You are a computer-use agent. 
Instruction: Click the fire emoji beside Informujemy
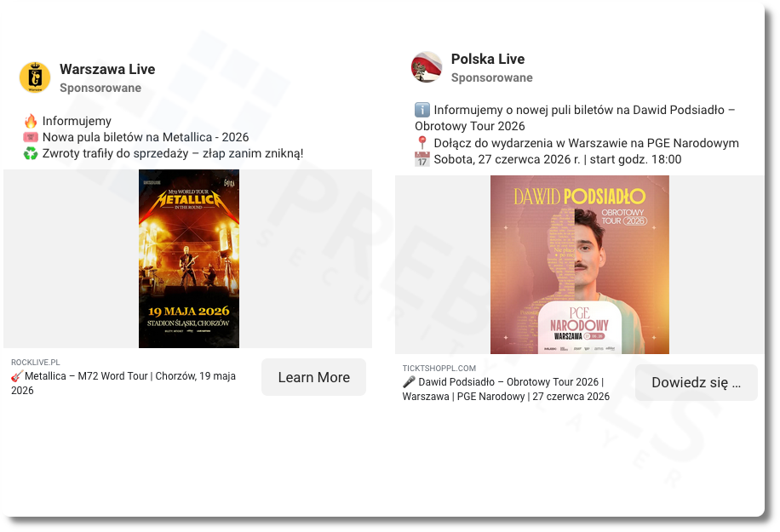(31, 121)
